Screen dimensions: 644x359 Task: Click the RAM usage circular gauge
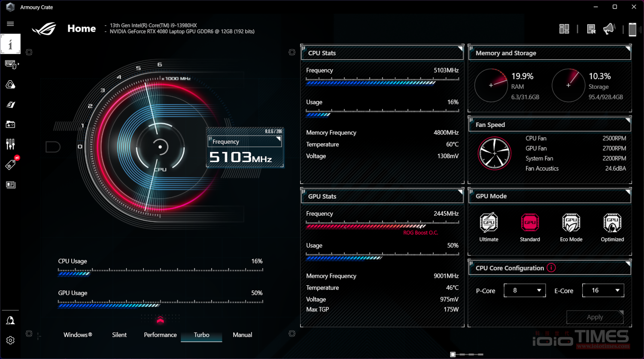pos(491,85)
